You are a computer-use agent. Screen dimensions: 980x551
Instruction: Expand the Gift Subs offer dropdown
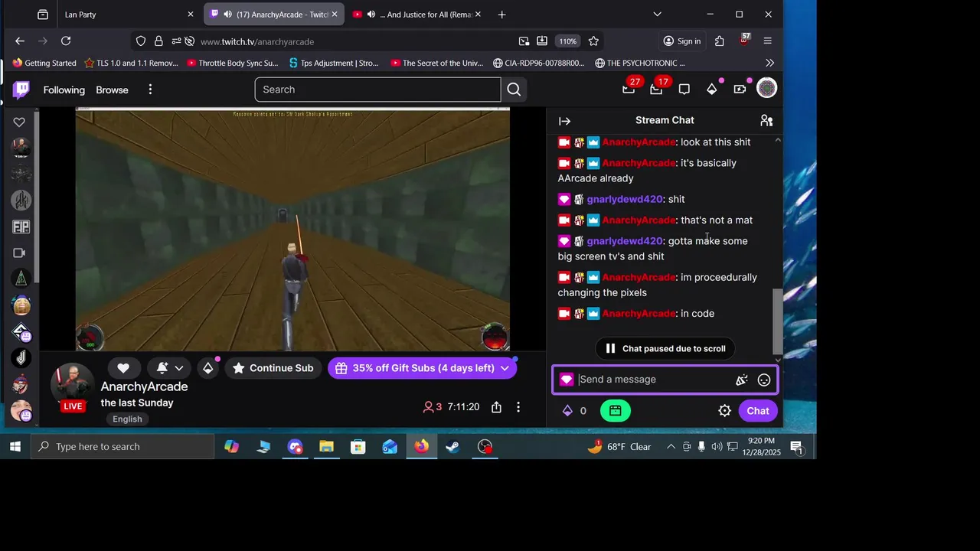tap(505, 368)
